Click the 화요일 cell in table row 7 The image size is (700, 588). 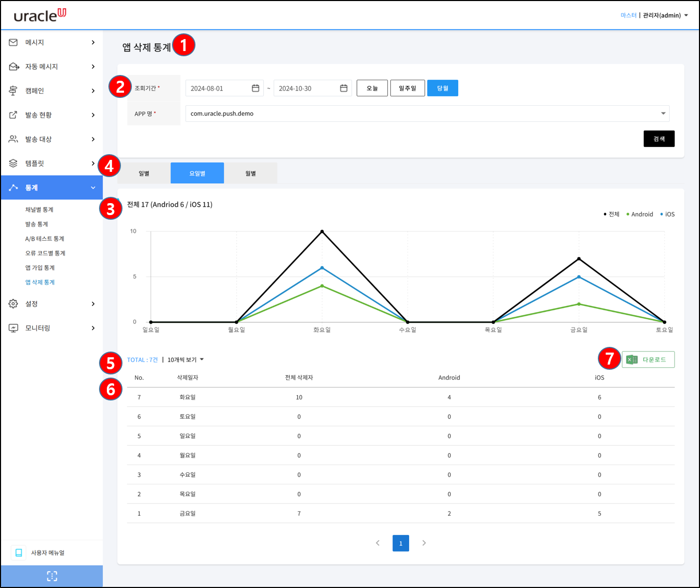point(188,397)
